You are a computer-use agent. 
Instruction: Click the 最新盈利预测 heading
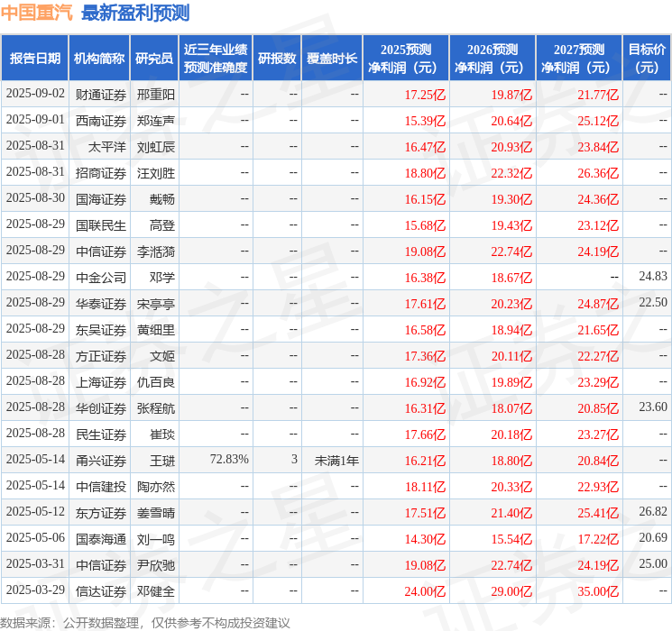(x=135, y=13)
